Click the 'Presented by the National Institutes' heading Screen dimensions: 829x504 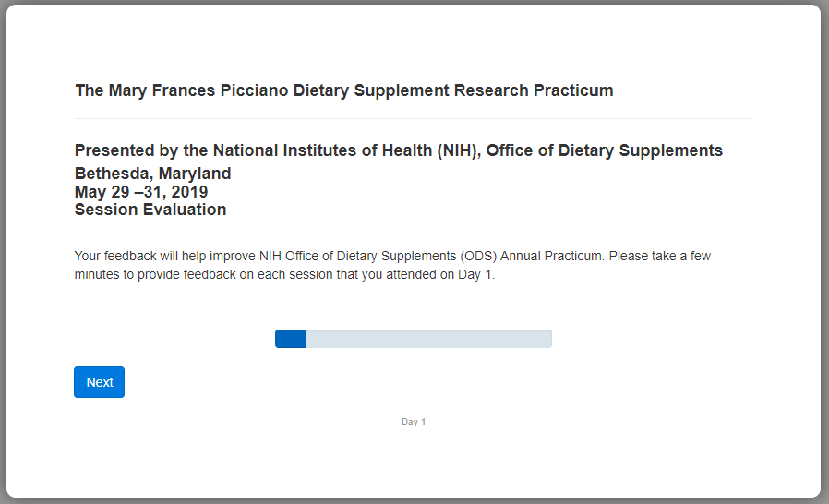(398, 150)
